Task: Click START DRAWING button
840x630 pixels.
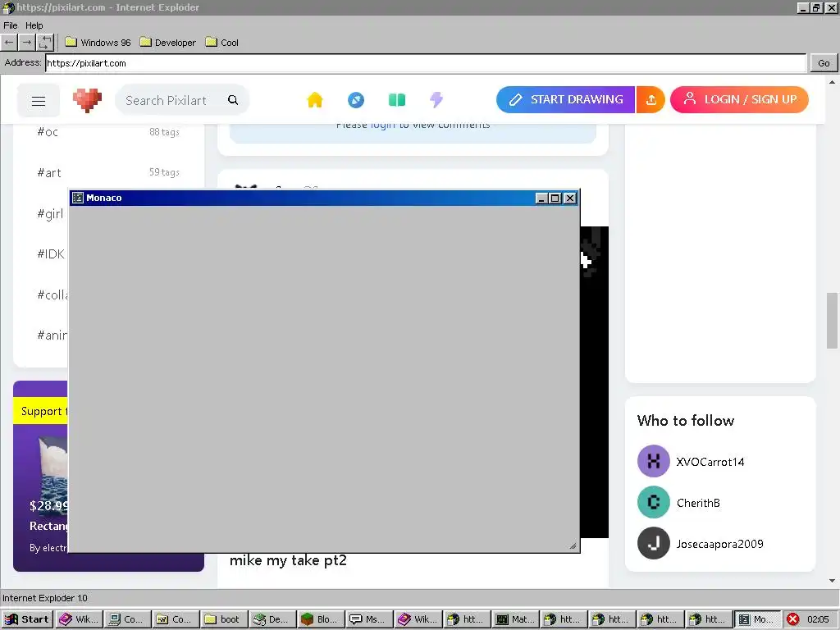Action: 565,99
